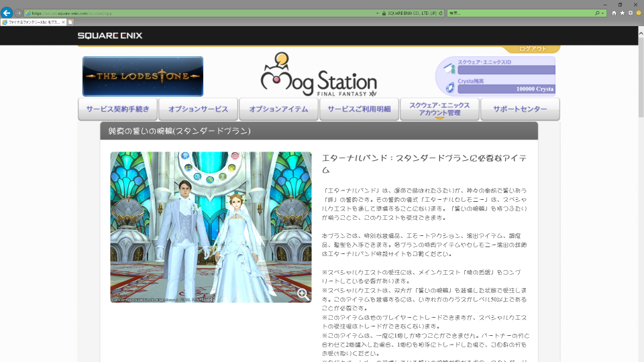Expand the address bar history dropdown arrow
The width and height of the screenshot is (644, 362).
378,13
